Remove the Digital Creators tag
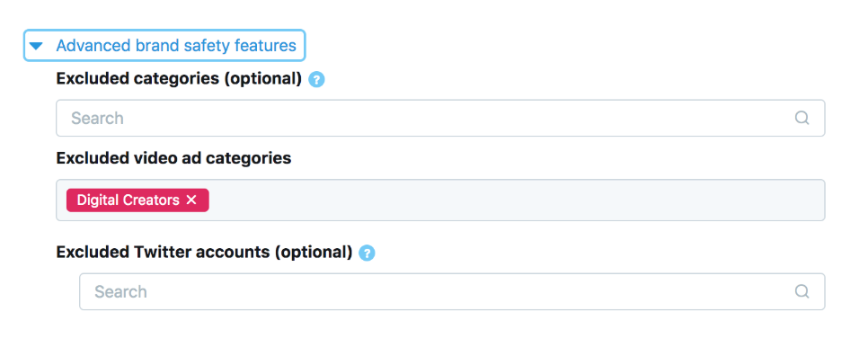 click(x=191, y=200)
